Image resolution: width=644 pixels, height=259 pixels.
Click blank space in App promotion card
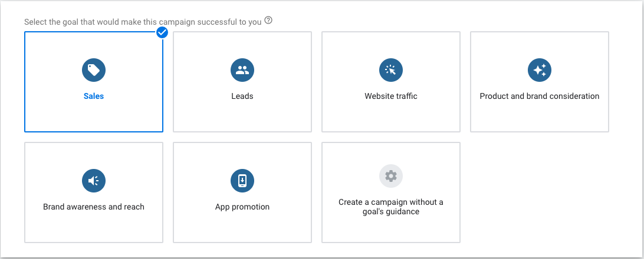click(x=242, y=228)
